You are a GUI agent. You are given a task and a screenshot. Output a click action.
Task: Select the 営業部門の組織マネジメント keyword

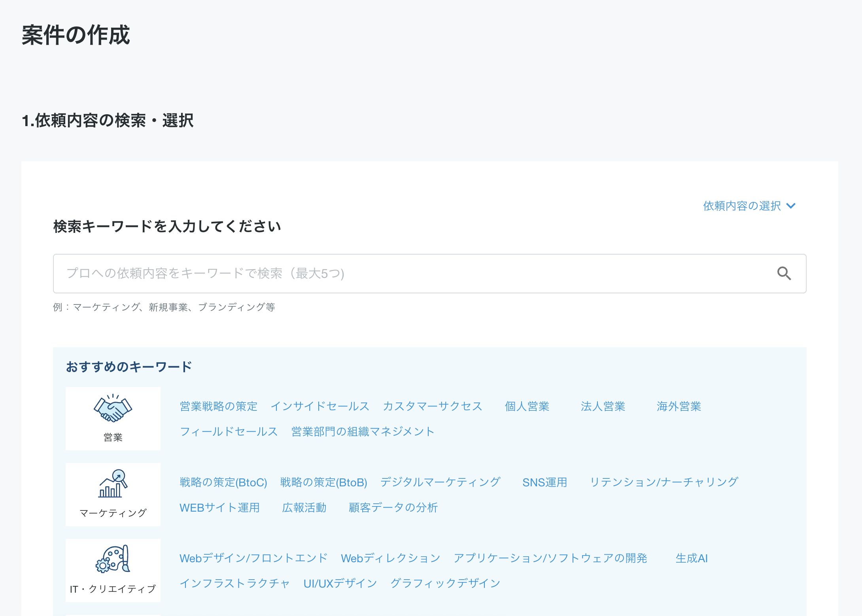(362, 431)
